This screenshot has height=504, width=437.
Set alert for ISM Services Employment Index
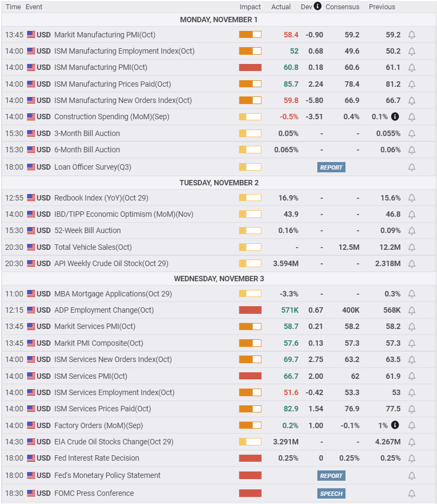412,392
